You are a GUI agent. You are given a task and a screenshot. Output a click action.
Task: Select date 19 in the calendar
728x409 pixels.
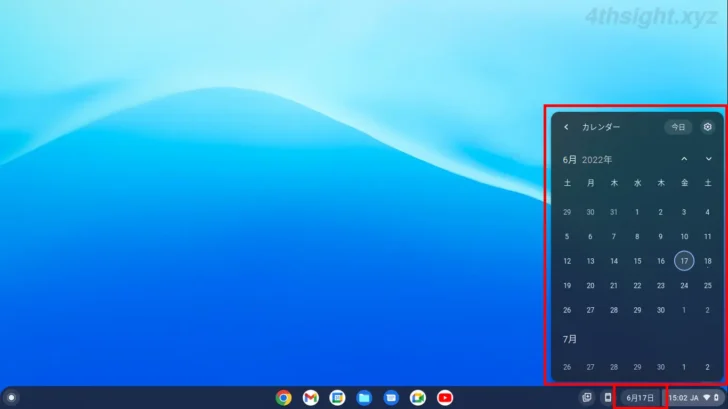tap(567, 286)
